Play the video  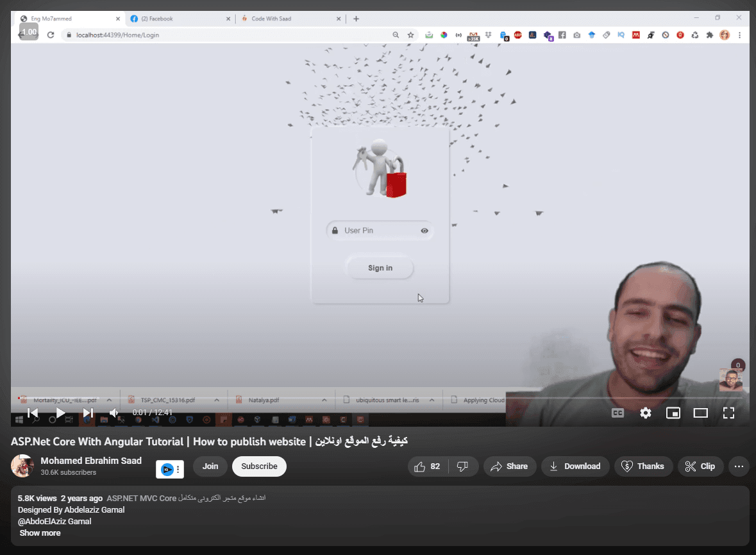point(60,413)
